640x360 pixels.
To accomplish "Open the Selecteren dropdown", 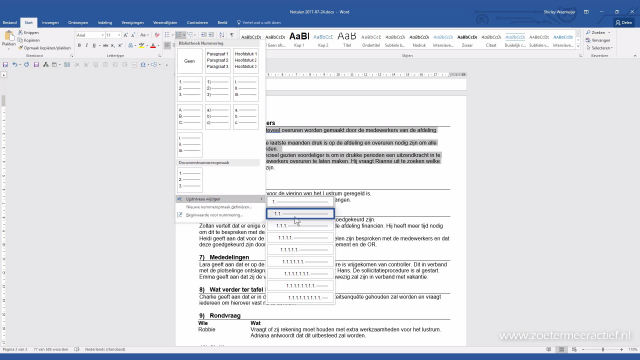I will [x=599, y=48].
